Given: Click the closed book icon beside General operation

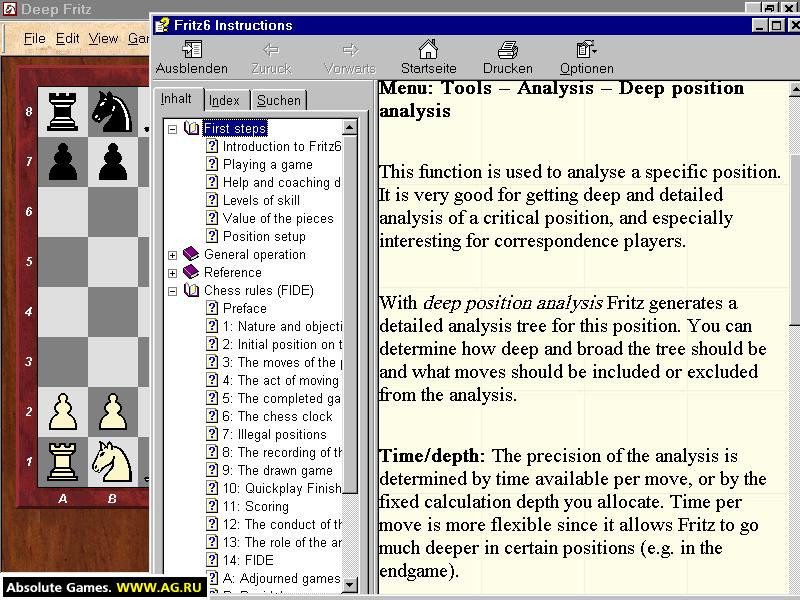Looking at the screenshot, I should pos(191,254).
